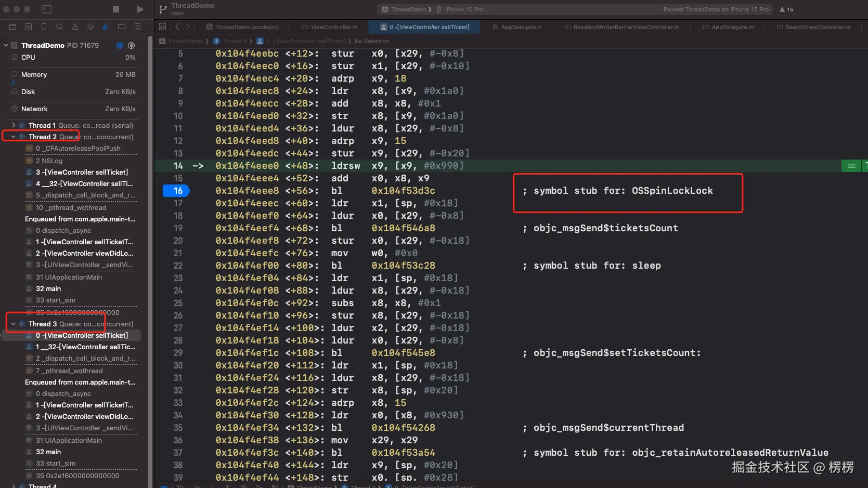This screenshot has height=488, width=868.
Task: Open the Breakpoint navigator
Action: (122, 27)
